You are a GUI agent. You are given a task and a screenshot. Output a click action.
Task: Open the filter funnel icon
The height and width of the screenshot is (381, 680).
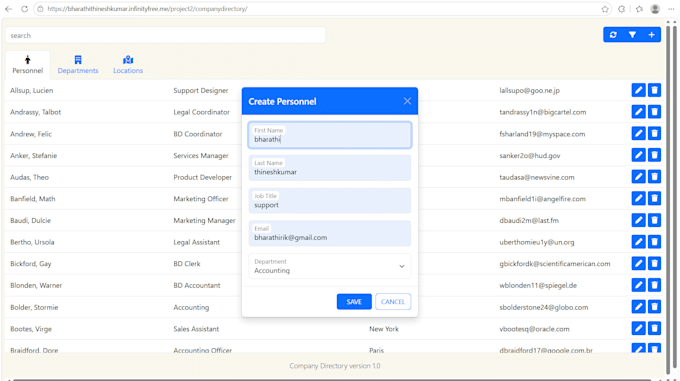pyautogui.click(x=632, y=35)
